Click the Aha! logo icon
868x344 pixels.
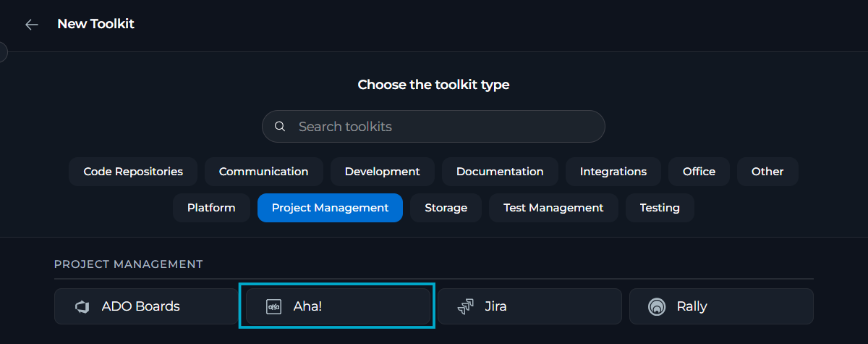[274, 306]
